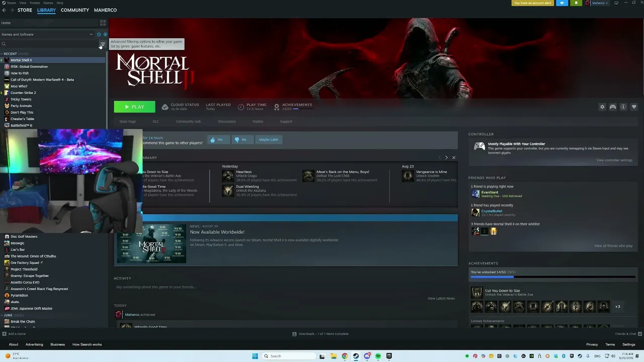Image resolution: width=644 pixels, height=362 pixels.
Task: Click the account alert notice
Action: pos(533,3)
